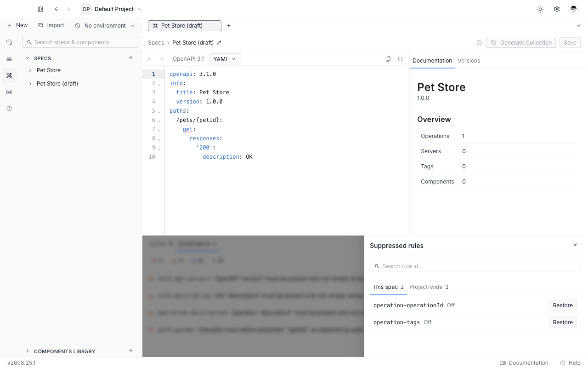Change format from YAML dropdown
The image size is (588, 368).
pyautogui.click(x=225, y=59)
